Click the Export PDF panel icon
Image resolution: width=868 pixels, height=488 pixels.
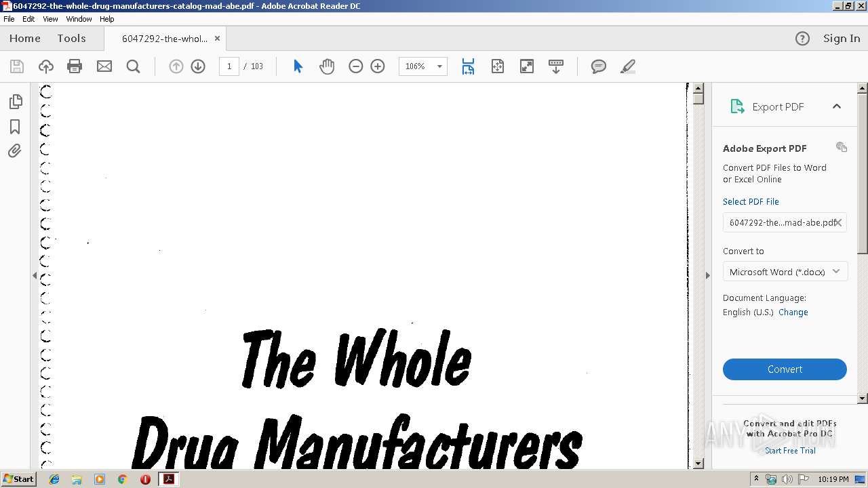click(x=737, y=106)
